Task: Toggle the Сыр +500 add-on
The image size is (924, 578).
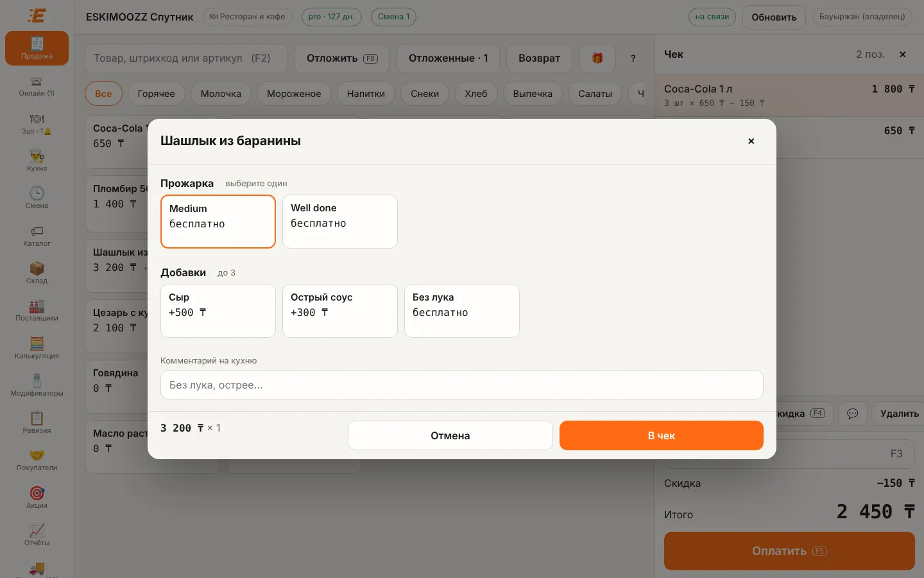Action: [218, 311]
